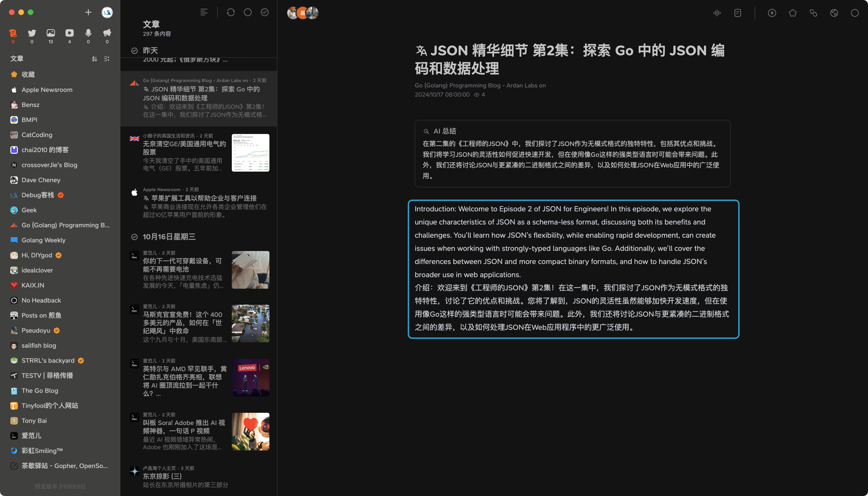Switch to the Pictures tab
This screenshot has height=496, width=868.
coord(50,33)
